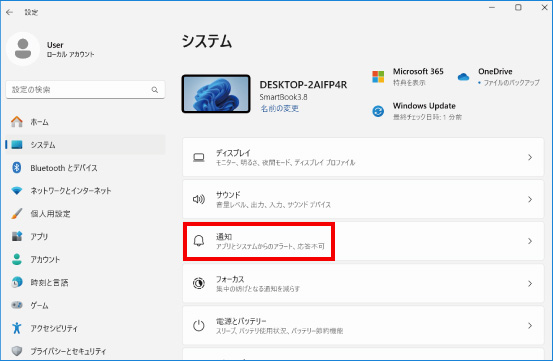This screenshot has height=361, width=553.
Task: Click the ホーム house icon
Action: coord(17,122)
